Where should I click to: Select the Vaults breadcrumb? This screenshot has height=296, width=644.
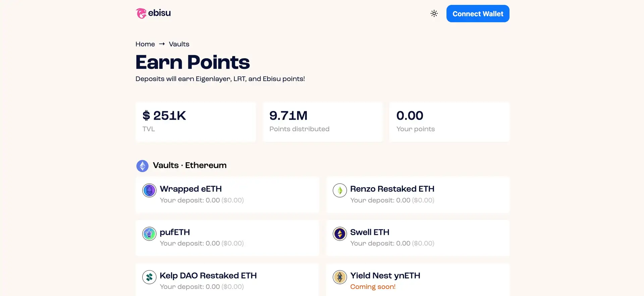(x=179, y=44)
